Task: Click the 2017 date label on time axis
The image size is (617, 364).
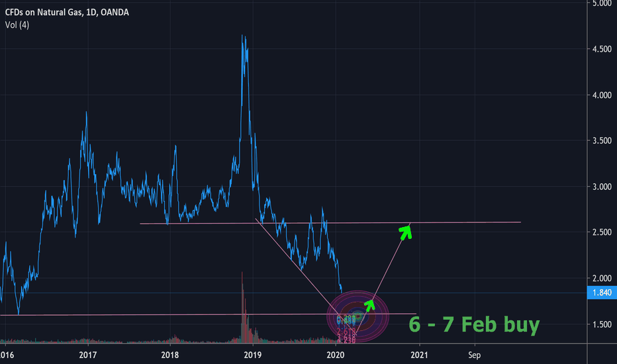Action: [88, 355]
